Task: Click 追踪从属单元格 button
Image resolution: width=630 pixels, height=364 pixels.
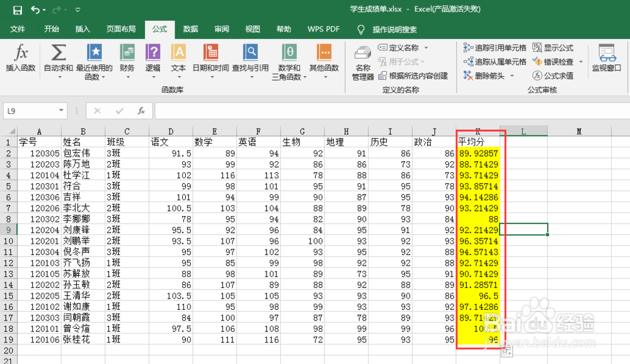Action: 495,62
